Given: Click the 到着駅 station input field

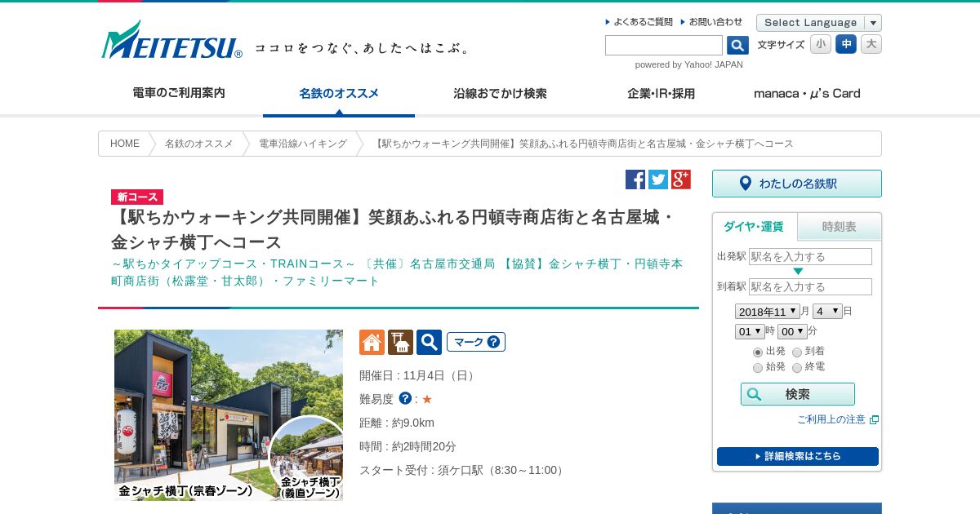Looking at the screenshot, I should pyautogui.click(x=810, y=287).
